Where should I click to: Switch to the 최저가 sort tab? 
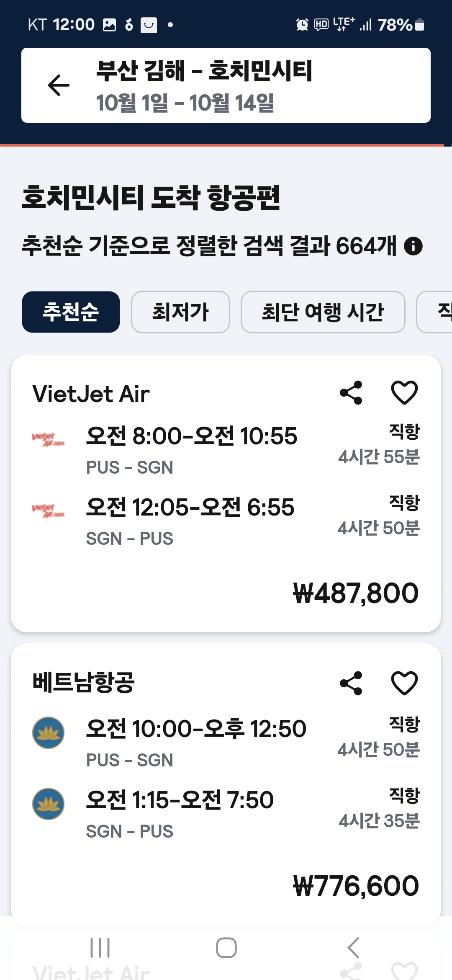pos(180,312)
